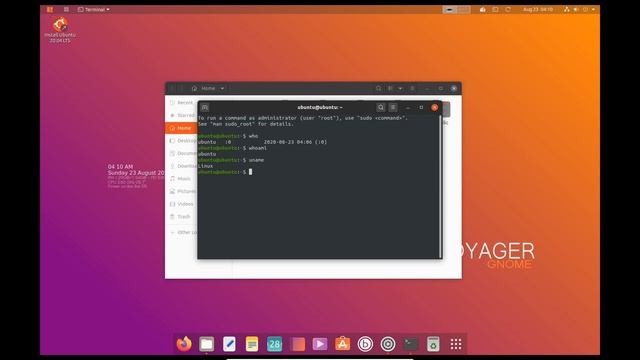Select Pictures in Files sidebar
Screen dimensions: 640x360
coord(181,191)
